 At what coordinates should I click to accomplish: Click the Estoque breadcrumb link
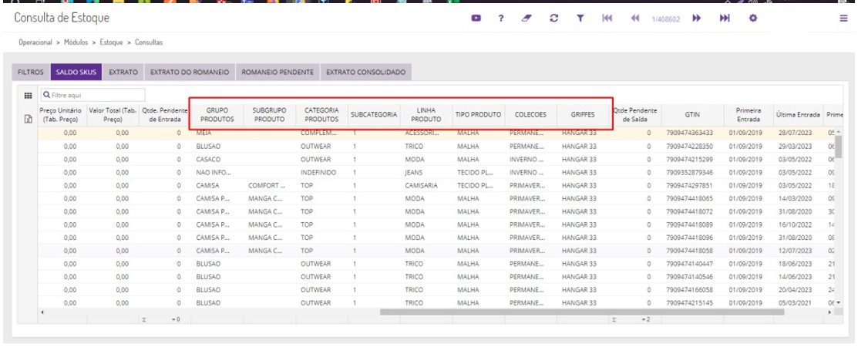coord(111,42)
